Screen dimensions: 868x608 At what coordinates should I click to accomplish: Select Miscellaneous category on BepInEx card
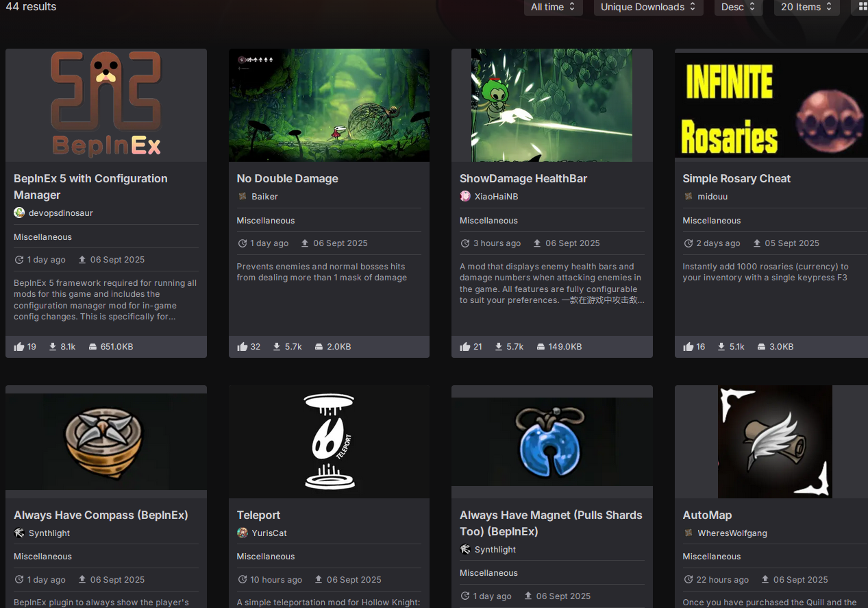coord(42,237)
